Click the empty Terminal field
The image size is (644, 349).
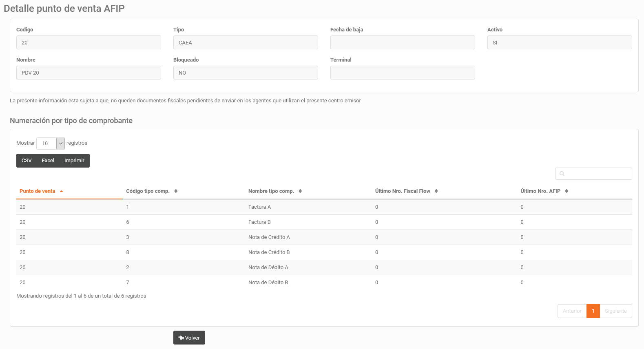coord(403,73)
